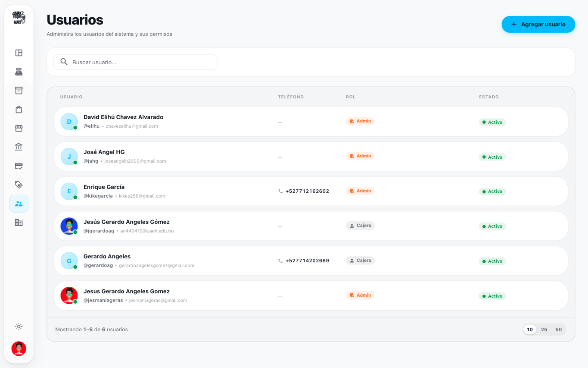Click the Admin role badge for David Elihú
This screenshot has width=588, height=368.
(360, 121)
